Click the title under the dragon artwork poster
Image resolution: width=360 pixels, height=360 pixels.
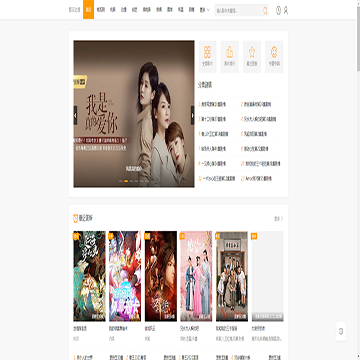pyautogui.click(x=80, y=329)
